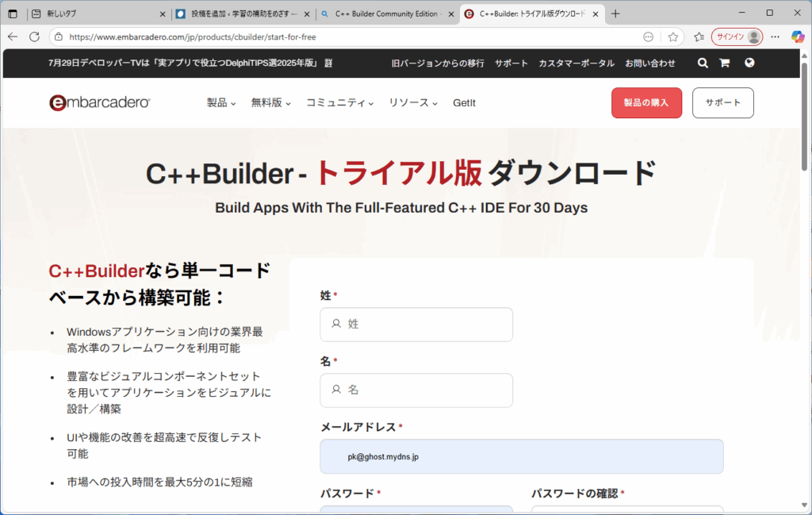Focus the 姓 input field
812x515 pixels.
pyautogui.click(x=416, y=325)
